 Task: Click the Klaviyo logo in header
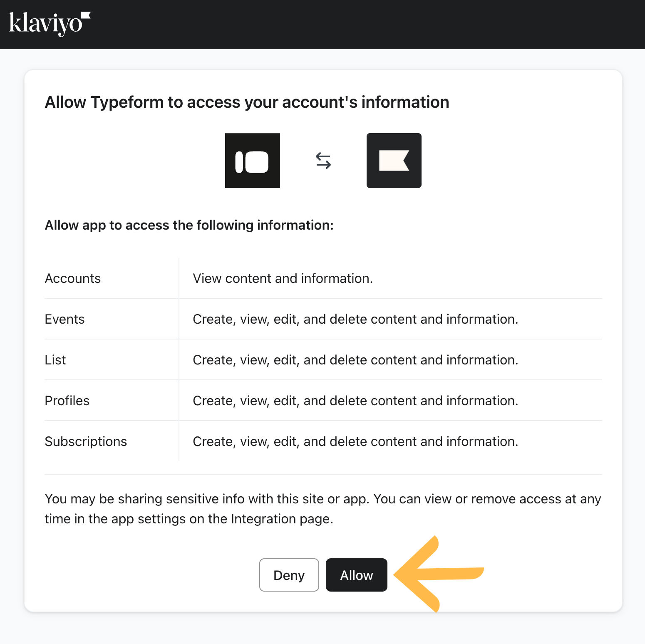50,24
